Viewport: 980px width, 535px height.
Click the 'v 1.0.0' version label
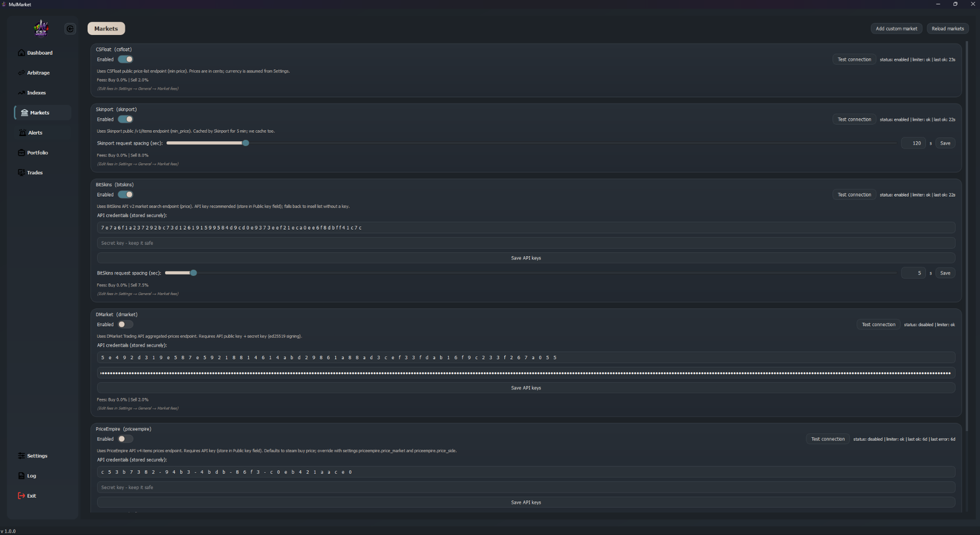pyautogui.click(x=9, y=531)
